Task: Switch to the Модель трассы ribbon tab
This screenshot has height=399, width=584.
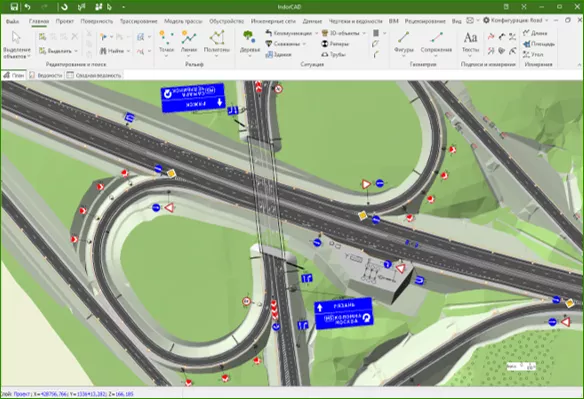Action: 183,21
